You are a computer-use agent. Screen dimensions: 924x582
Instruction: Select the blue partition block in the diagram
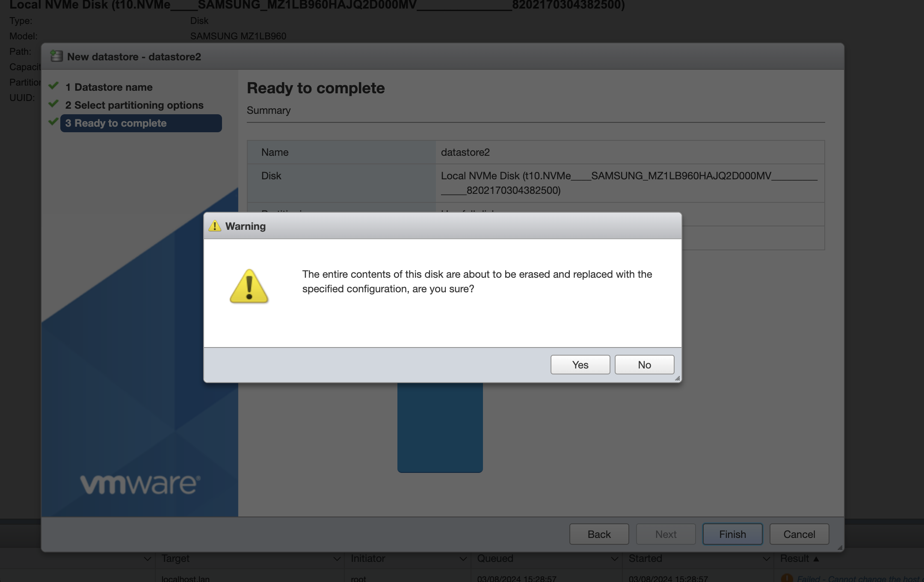[440, 427]
